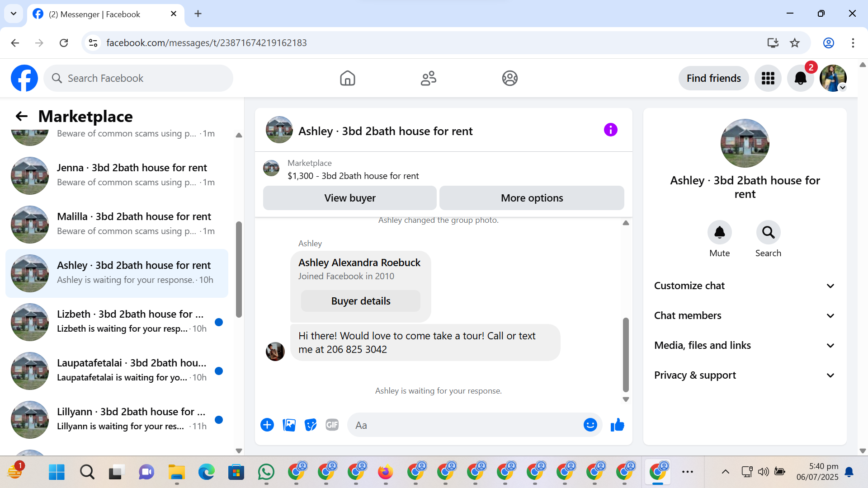The image size is (868, 488).
Task: Open Jenna's 3bd 2bath house conversation
Action: (117, 175)
